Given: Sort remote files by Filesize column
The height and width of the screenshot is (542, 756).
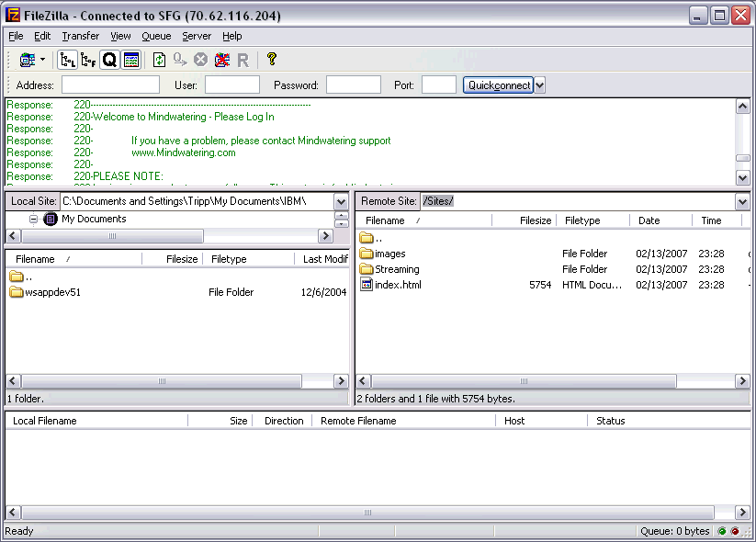Looking at the screenshot, I should [x=535, y=220].
